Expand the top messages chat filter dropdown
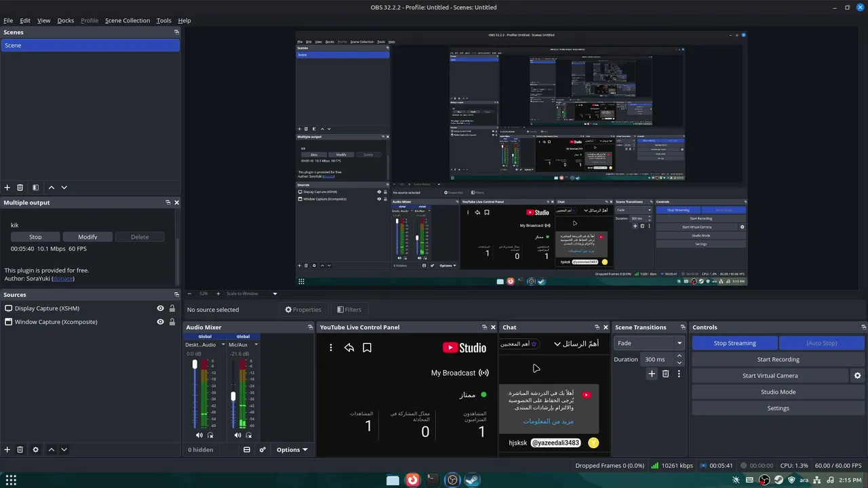Screen dimensions: 868x488 [576, 344]
